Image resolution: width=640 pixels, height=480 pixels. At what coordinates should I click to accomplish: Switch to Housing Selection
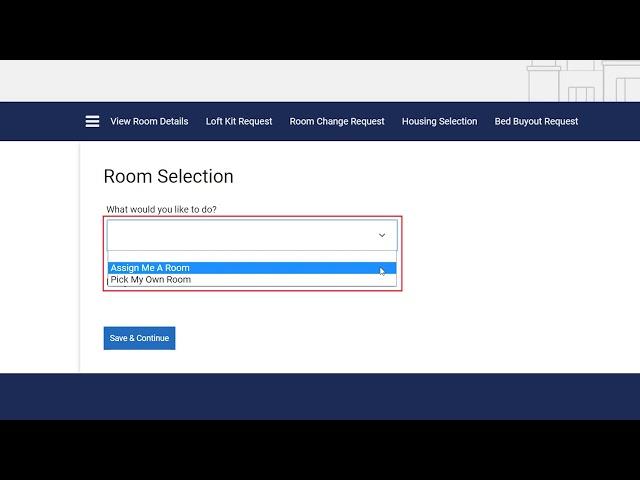point(439,121)
